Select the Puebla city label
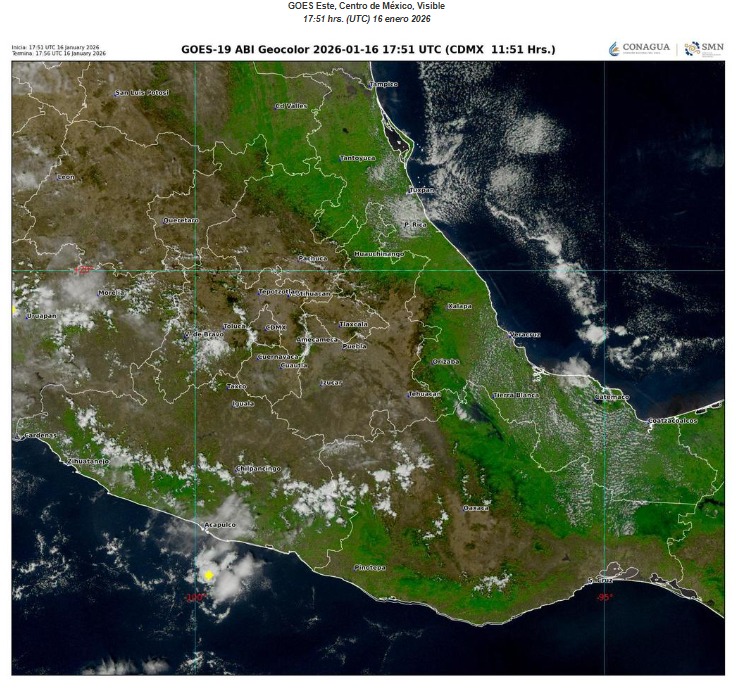Image resolution: width=736 pixels, height=689 pixels. 354,346
